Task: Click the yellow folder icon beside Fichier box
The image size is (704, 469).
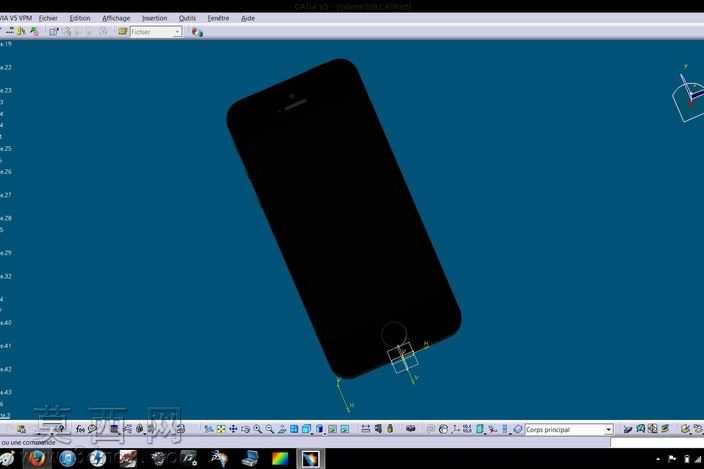Action: click(123, 31)
